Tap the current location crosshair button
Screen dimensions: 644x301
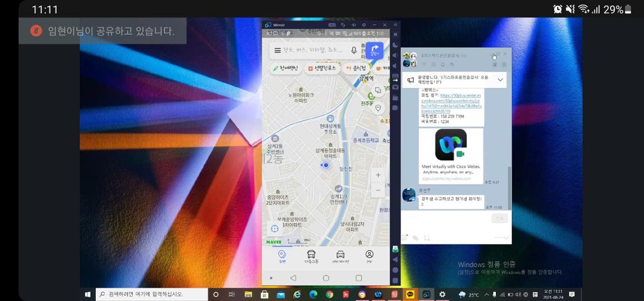point(275,228)
